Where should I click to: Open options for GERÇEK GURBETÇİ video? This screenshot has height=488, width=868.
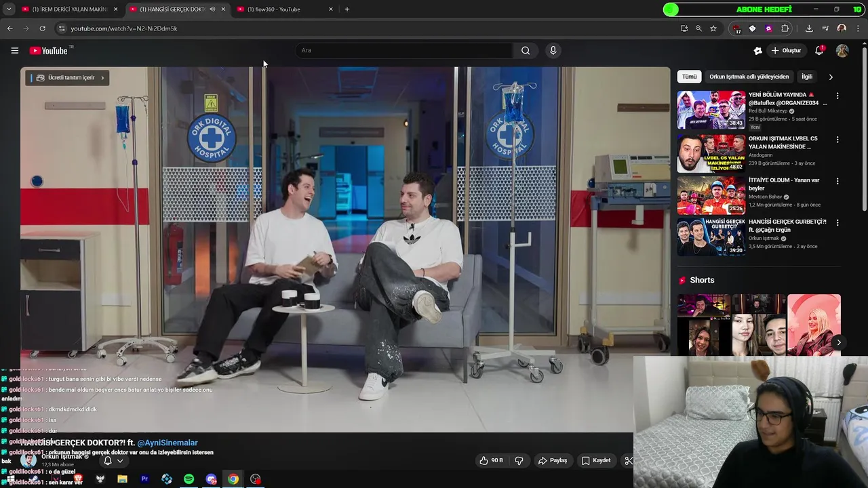pyautogui.click(x=837, y=222)
